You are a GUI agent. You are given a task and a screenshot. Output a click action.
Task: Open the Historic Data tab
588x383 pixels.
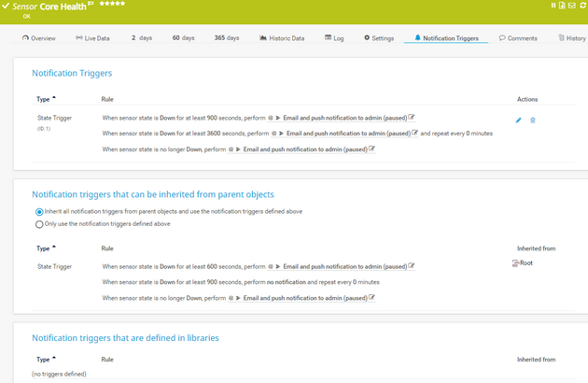281,38
